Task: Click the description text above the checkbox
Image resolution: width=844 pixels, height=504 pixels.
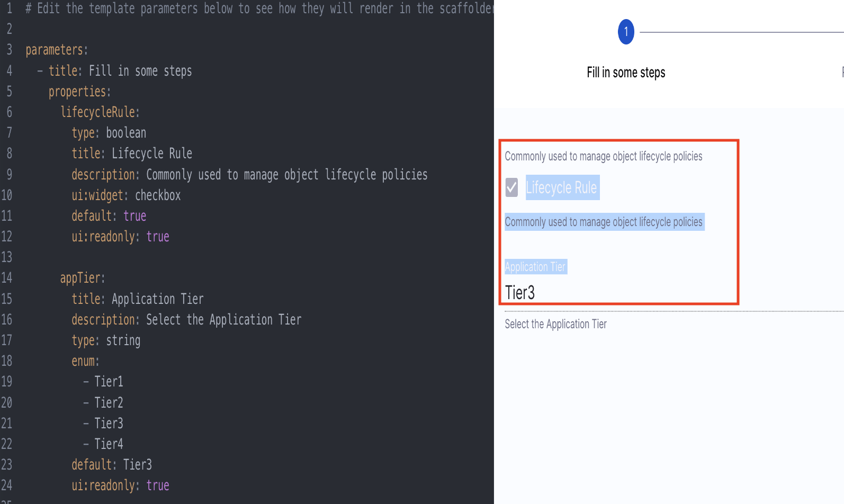Action: coord(603,156)
